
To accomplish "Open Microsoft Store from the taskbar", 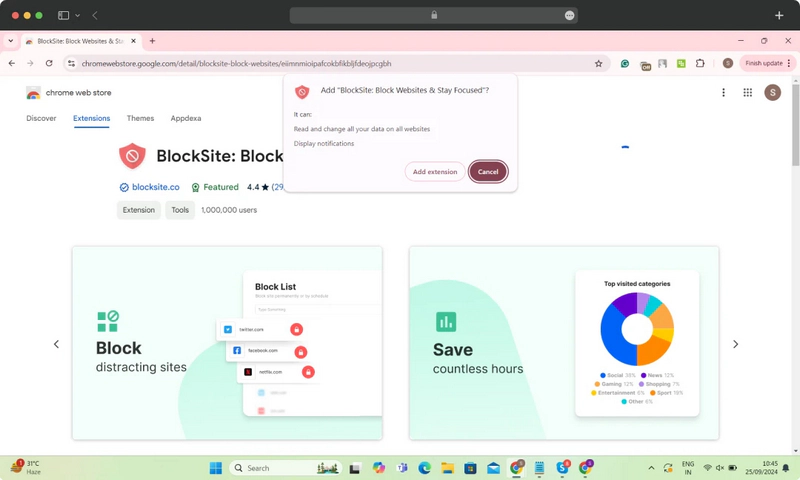I will click(x=470, y=468).
